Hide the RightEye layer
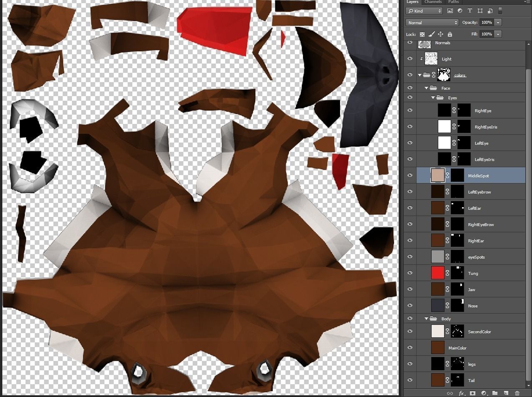The image size is (532, 397). coord(410,111)
